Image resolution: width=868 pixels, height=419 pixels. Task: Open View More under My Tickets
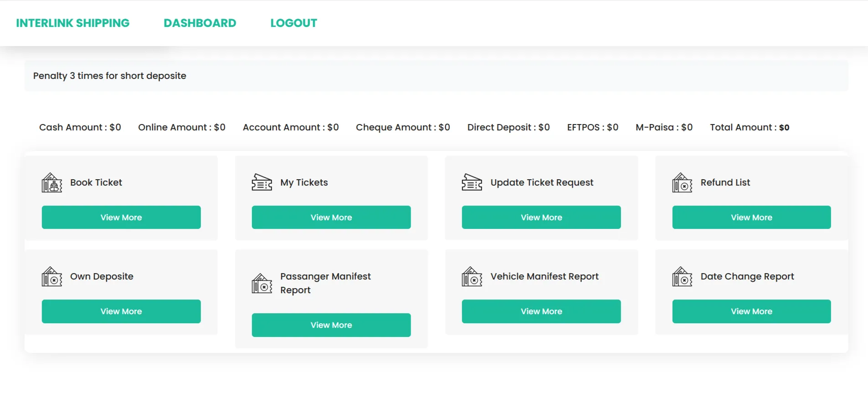[331, 217]
